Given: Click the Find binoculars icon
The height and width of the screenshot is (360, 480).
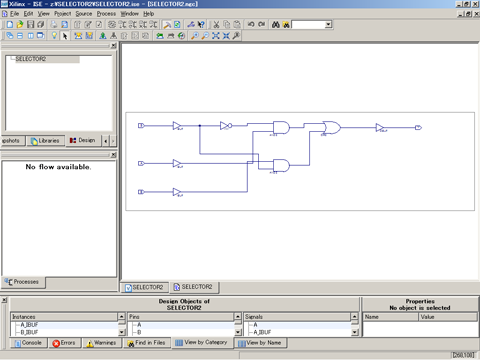Looking at the screenshot, I should coord(276,24).
